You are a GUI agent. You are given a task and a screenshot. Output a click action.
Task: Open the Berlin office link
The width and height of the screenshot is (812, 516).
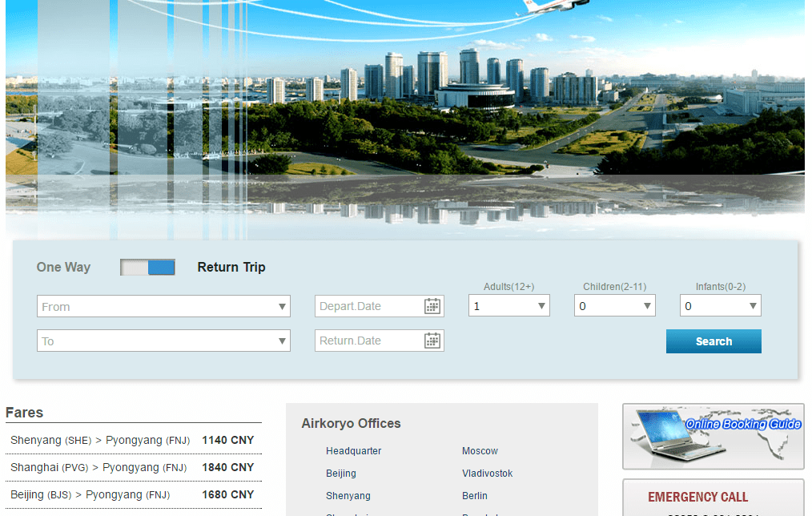474,496
